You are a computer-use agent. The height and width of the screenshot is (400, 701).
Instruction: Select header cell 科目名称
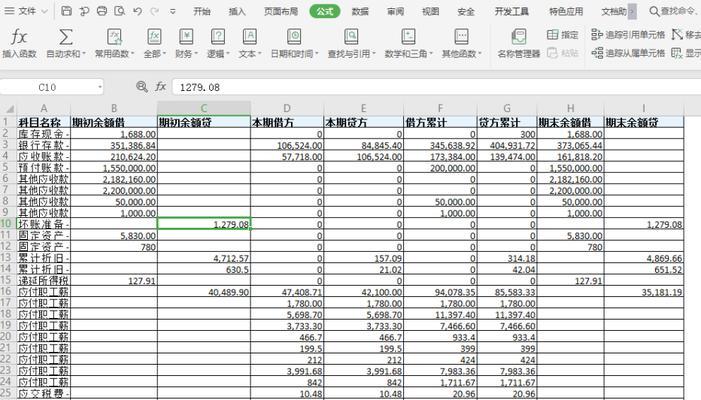coord(44,122)
